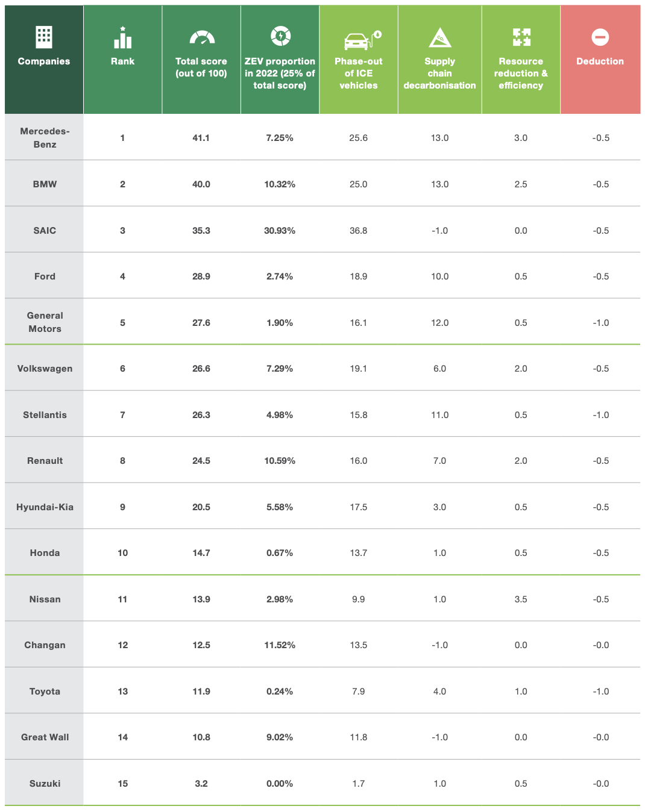The height and width of the screenshot is (812, 645).
Task: Click the Mercedes-Benz company name cell
Action: [x=45, y=138]
